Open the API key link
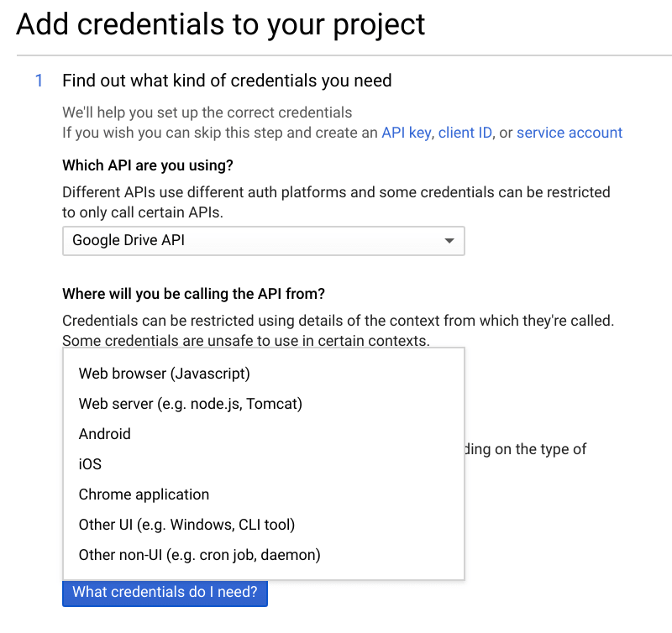 coord(406,133)
